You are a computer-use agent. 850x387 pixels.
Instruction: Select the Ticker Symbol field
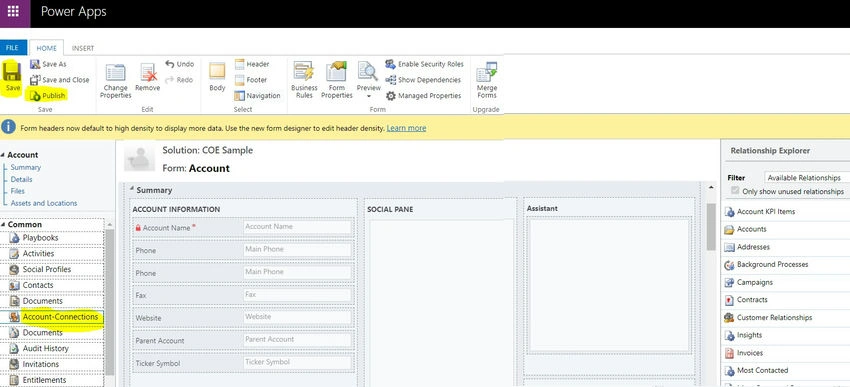point(243,363)
